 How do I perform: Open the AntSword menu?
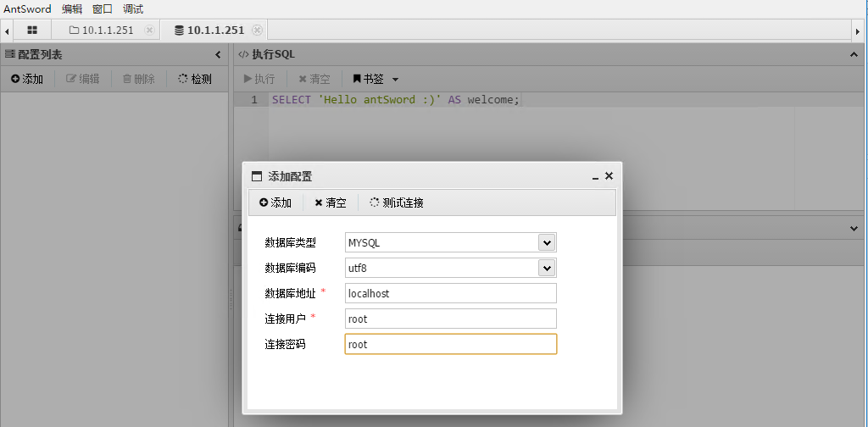(27, 8)
